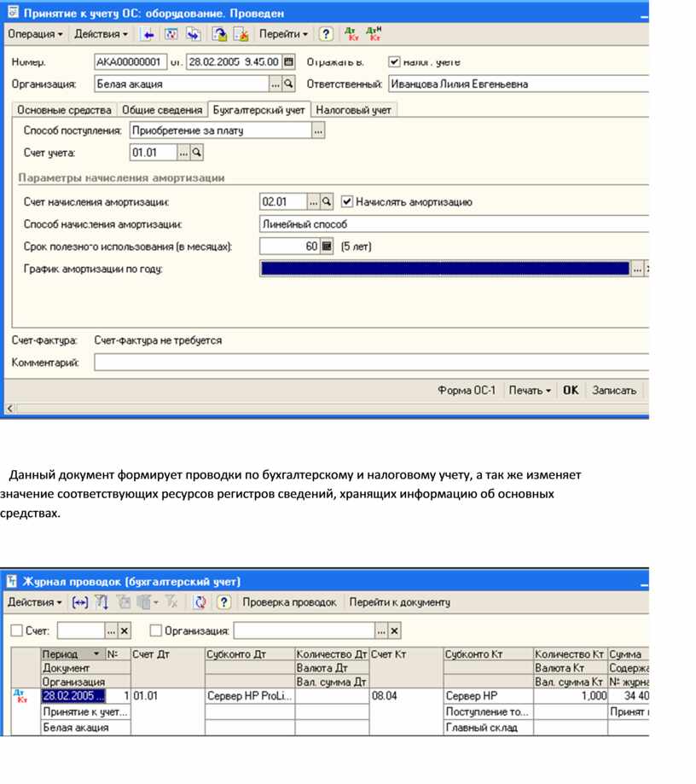Click ellipsis button next to Организация Белая акация

click(275, 84)
